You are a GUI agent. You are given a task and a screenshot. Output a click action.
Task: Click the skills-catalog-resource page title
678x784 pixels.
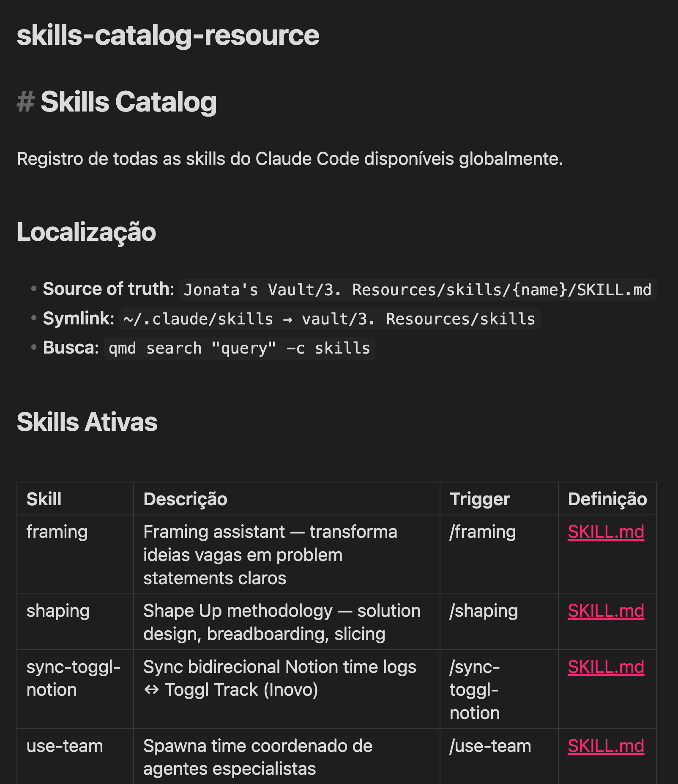click(x=168, y=35)
